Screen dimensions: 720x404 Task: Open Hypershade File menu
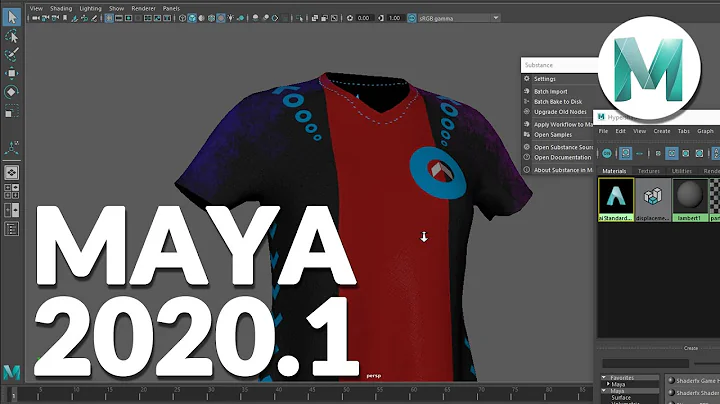click(603, 131)
